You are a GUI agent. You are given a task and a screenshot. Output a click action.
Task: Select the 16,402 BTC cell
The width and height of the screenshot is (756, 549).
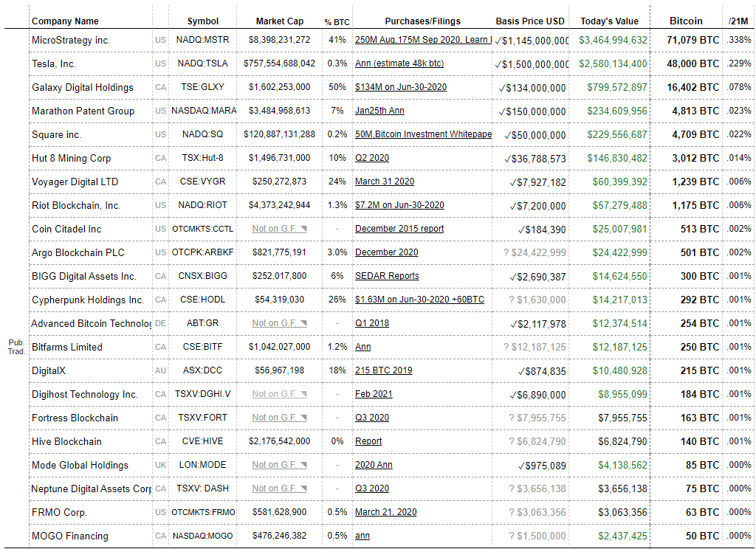click(686, 87)
